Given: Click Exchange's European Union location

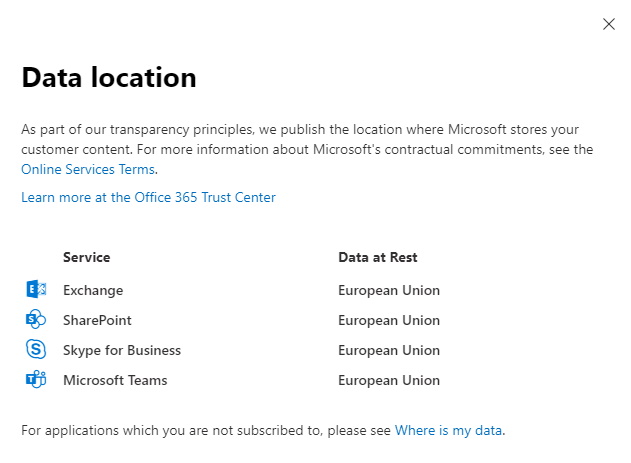Looking at the screenshot, I should 389,290.
